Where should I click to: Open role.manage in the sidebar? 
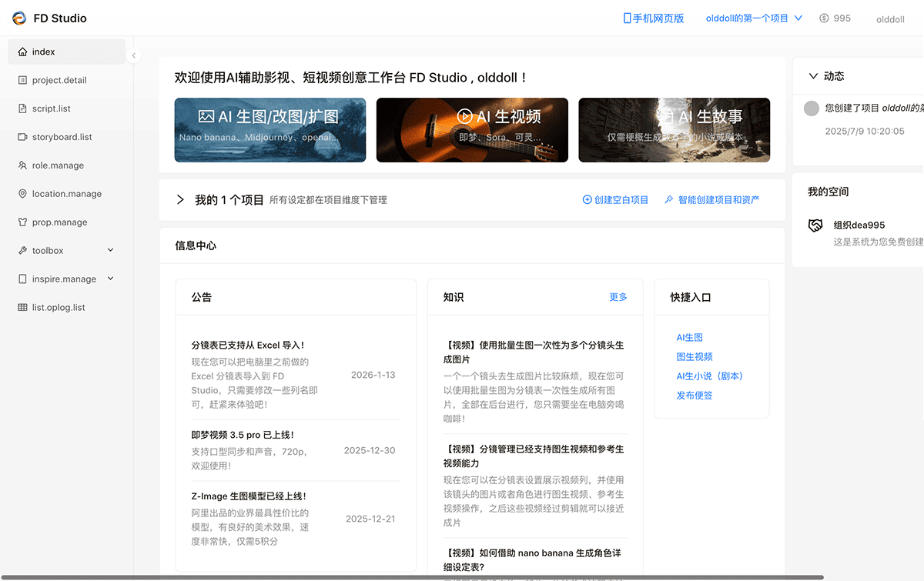[x=58, y=165]
